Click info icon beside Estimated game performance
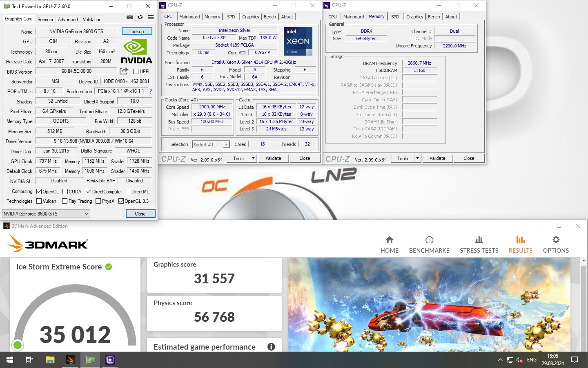 point(271,347)
